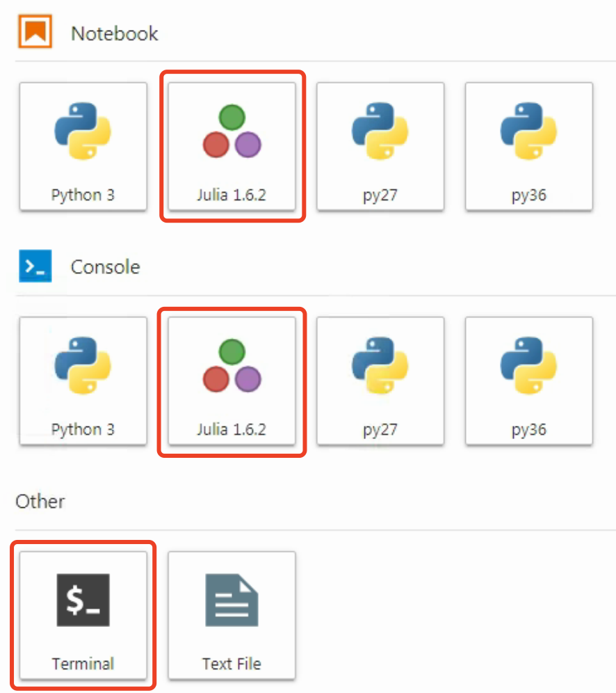The image size is (616, 693).
Task: Click the Other section heading text
Action: (40, 502)
